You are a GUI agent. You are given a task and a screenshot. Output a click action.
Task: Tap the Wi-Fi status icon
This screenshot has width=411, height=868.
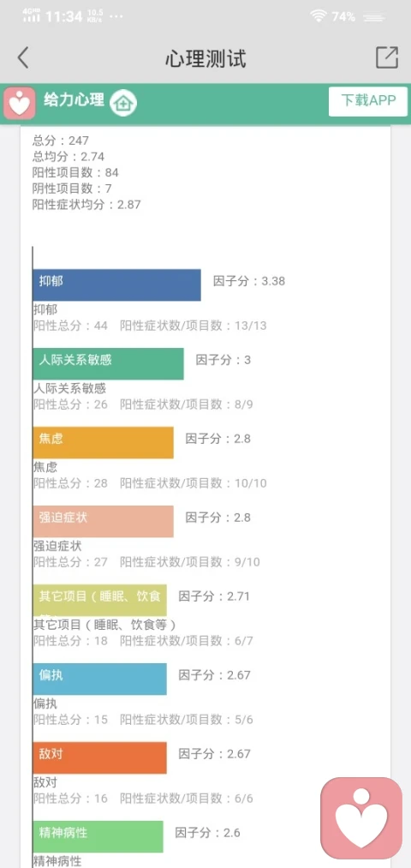click(x=319, y=16)
